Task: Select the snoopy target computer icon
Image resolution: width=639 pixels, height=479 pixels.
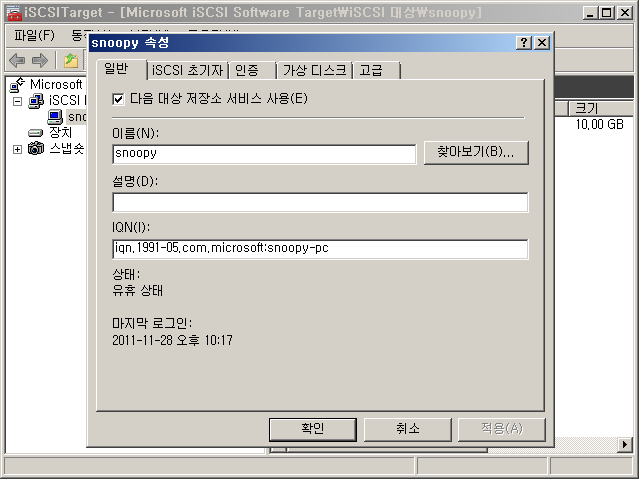Action: click(x=55, y=117)
